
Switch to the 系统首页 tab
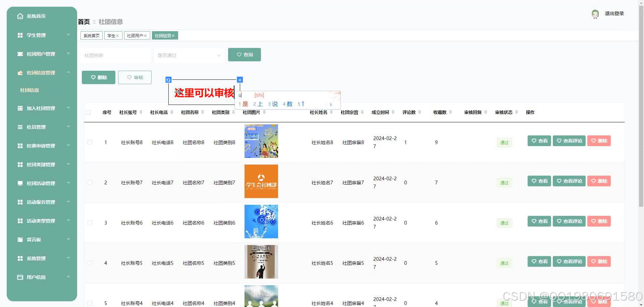[x=91, y=35]
